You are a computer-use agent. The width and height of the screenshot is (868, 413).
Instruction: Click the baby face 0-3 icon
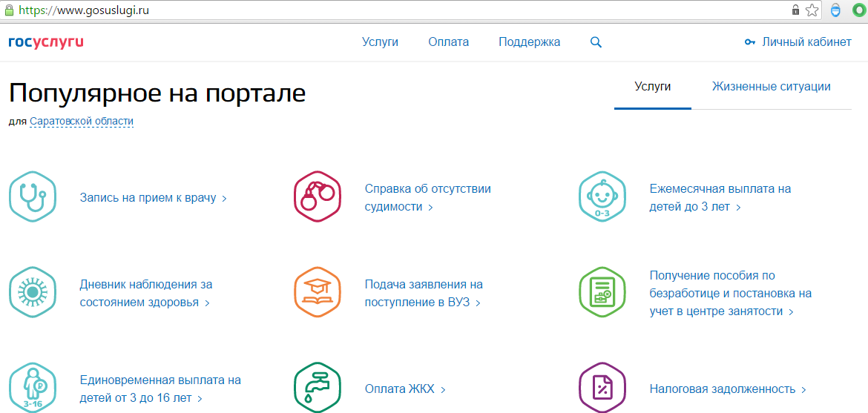click(x=602, y=197)
